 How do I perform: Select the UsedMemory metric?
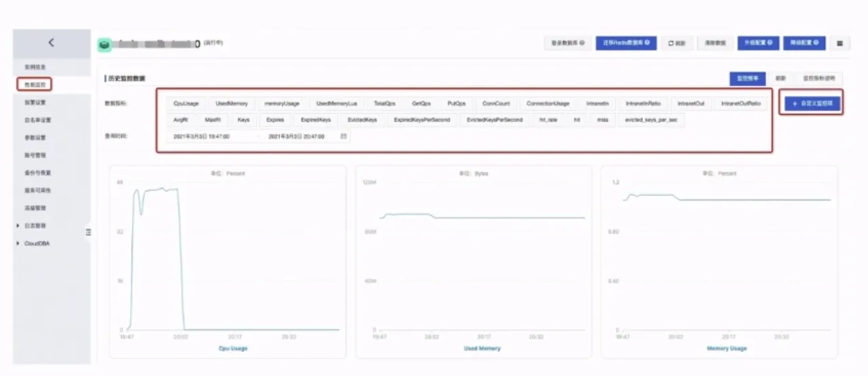click(232, 103)
